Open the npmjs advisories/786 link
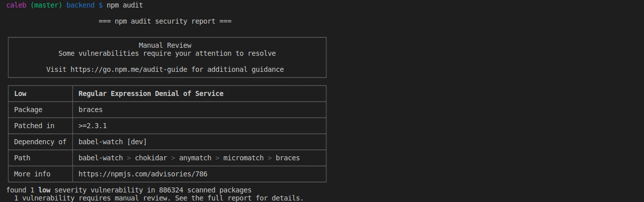 click(x=143, y=174)
